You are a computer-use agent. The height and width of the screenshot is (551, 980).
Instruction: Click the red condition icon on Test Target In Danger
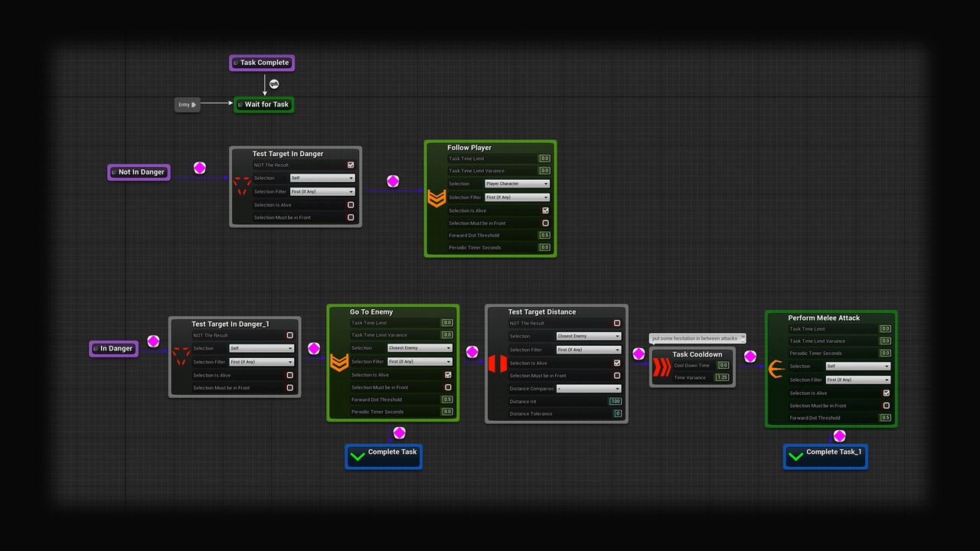click(241, 186)
